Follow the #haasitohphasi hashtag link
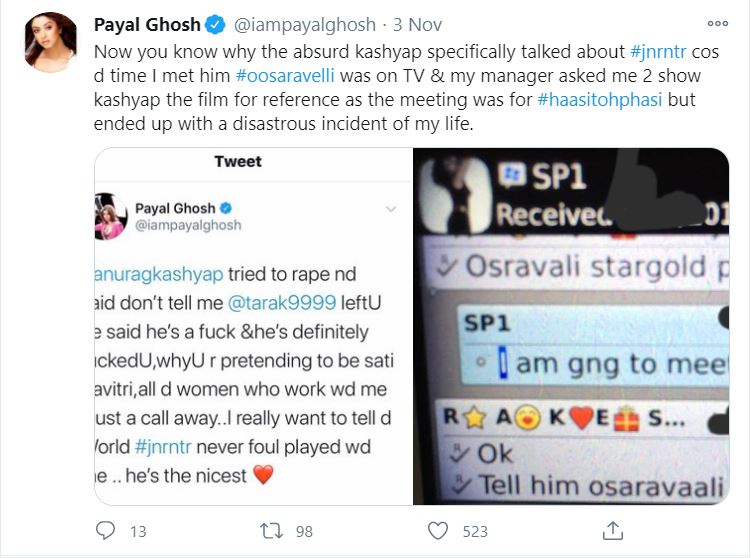Screen dimensions: 751x558 600,100
